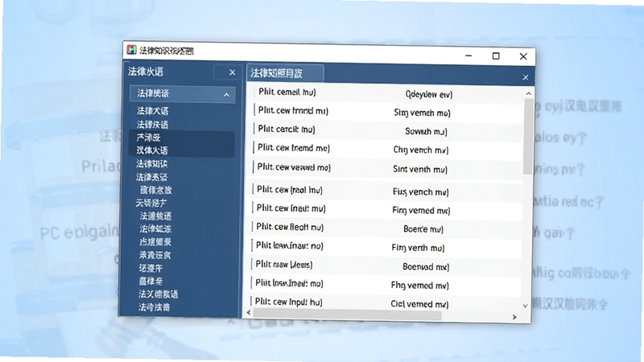Close the left 法律术语 sidebar panel
This screenshot has height=362, width=644.
[x=232, y=72]
